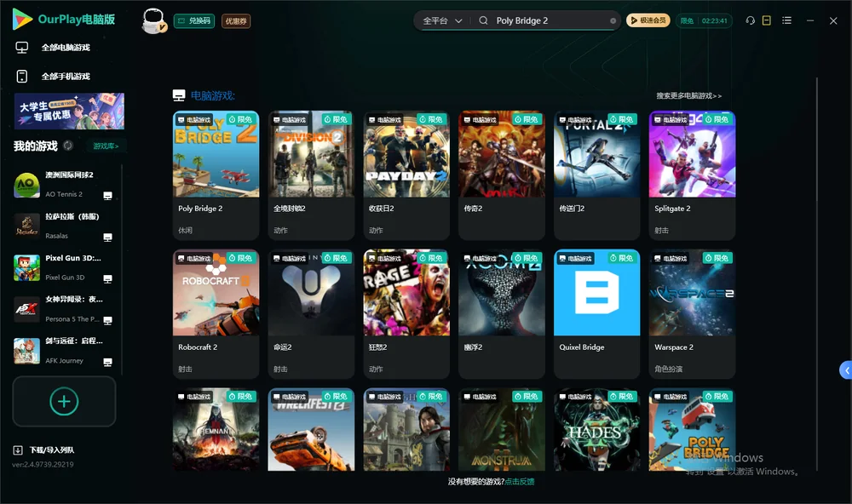Open the Hades game card

click(596, 429)
